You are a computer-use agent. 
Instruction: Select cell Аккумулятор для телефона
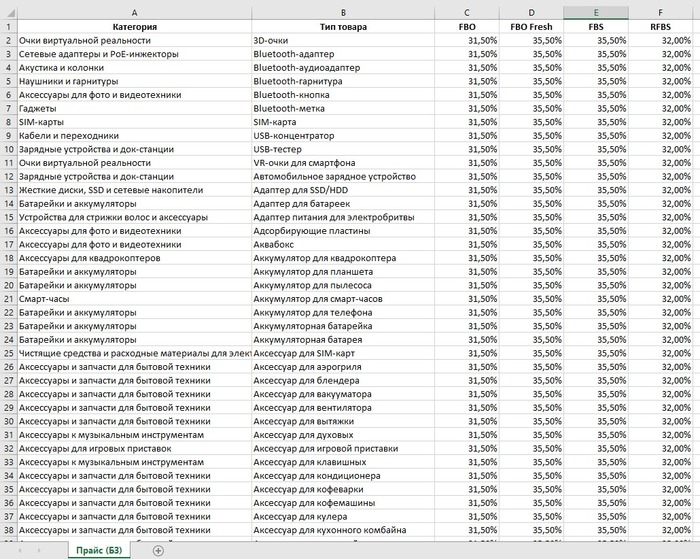coord(343,313)
